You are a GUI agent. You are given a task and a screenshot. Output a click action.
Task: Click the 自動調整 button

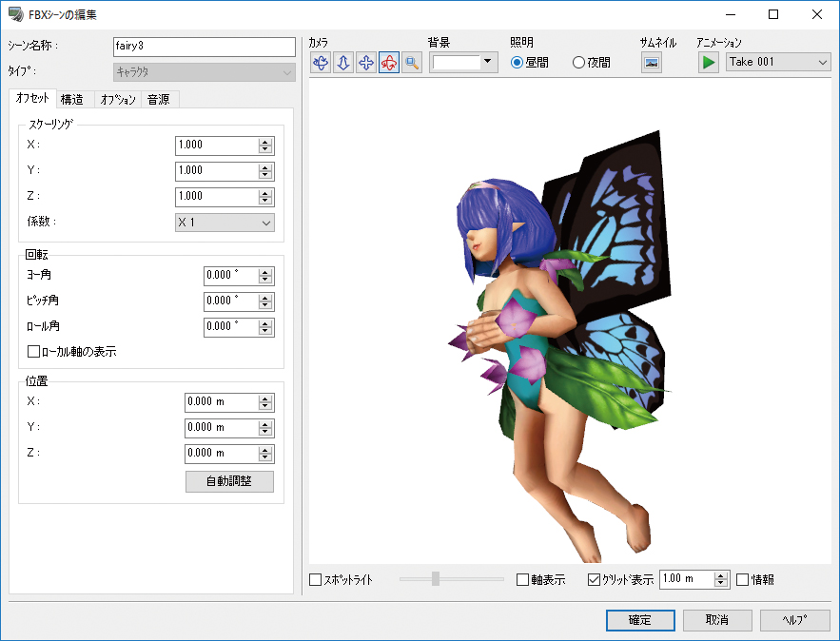tap(229, 481)
